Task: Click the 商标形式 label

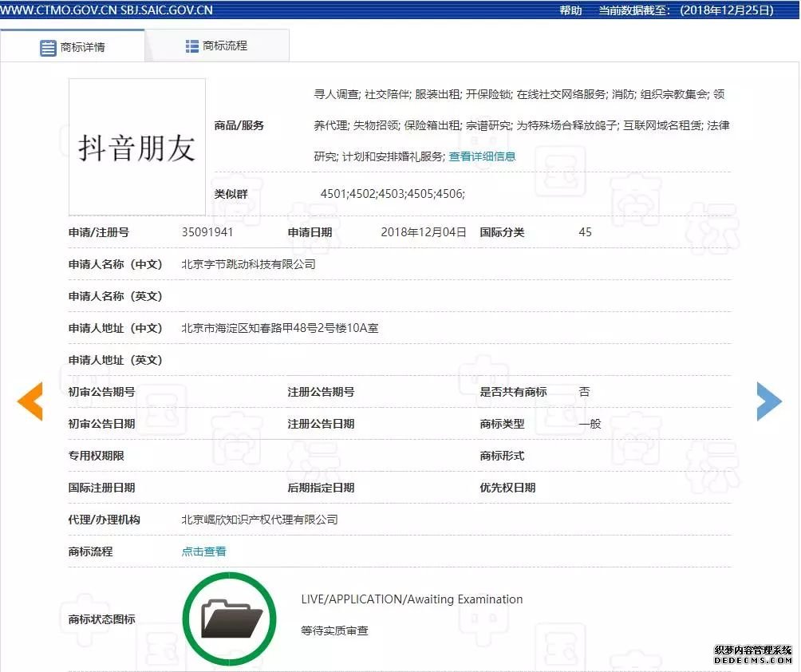Action: (502, 456)
